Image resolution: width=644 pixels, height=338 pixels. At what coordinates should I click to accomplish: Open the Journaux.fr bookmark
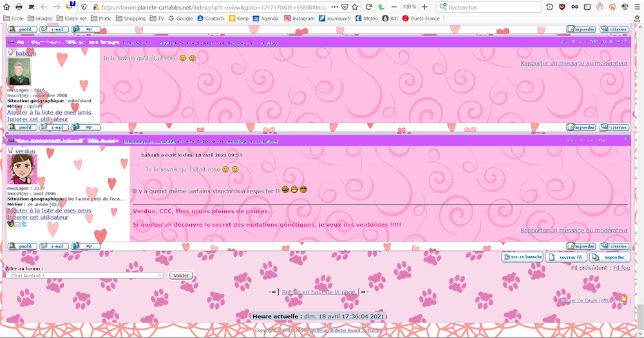[335, 19]
